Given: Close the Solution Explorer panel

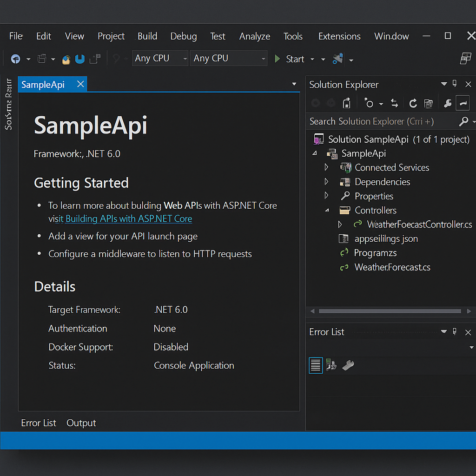Looking at the screenshot, I should click(x=468, y=84).
